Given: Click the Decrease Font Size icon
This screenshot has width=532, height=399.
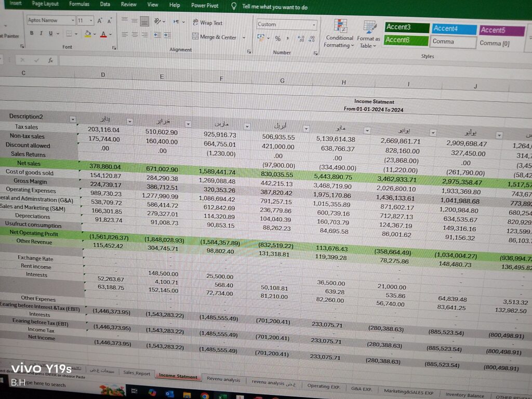Looking at the screenshot, I should (x=109, y=21).
